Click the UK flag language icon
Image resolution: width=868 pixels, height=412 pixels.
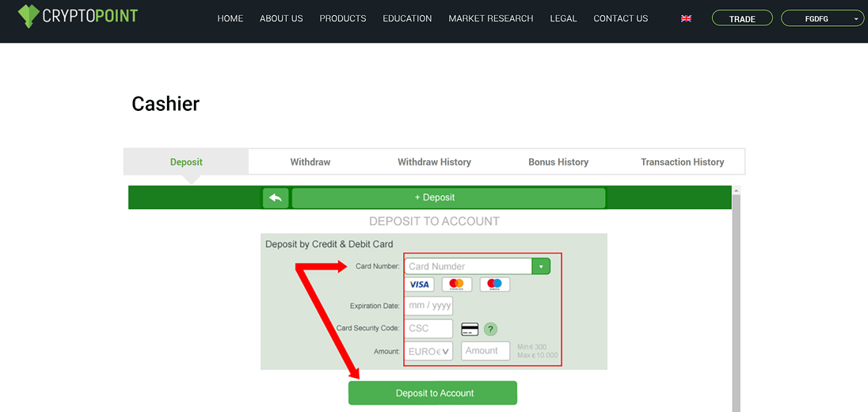click(686, 18)
